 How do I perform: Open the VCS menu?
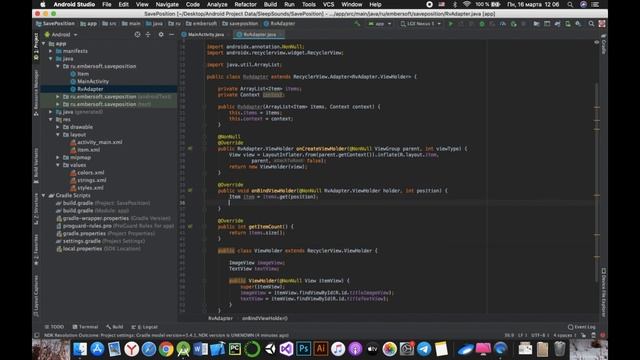click(329, 4)
